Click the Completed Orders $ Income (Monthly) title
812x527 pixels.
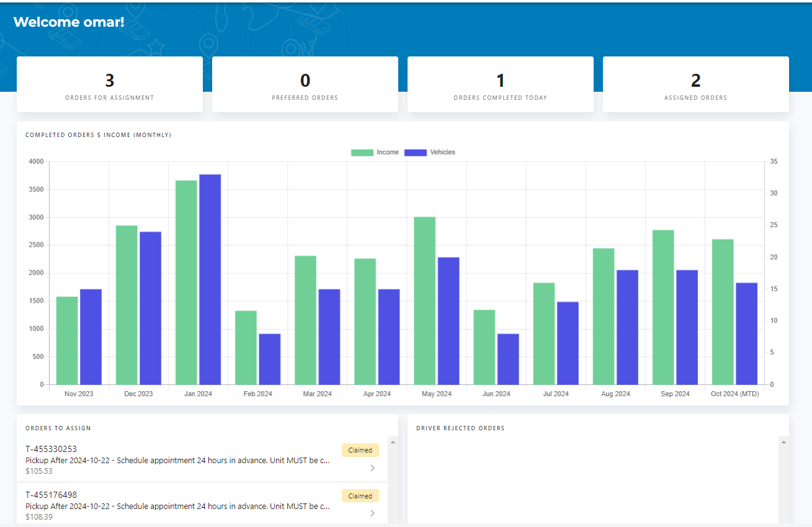[99, 135]
